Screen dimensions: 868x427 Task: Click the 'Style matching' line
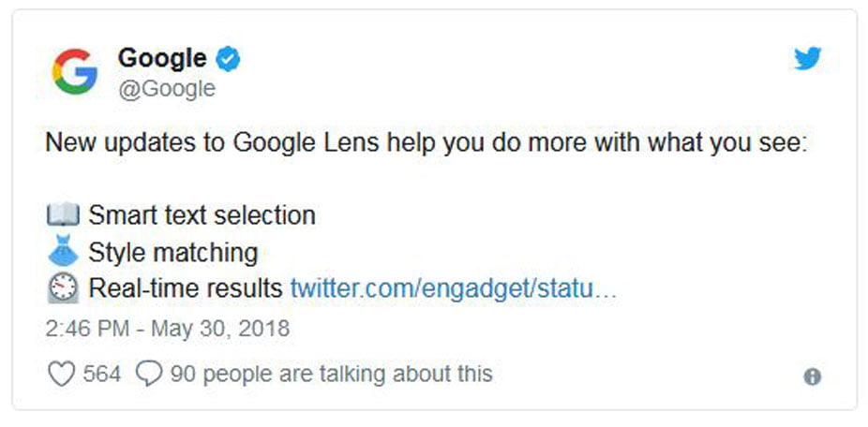(x=173, y=253)
